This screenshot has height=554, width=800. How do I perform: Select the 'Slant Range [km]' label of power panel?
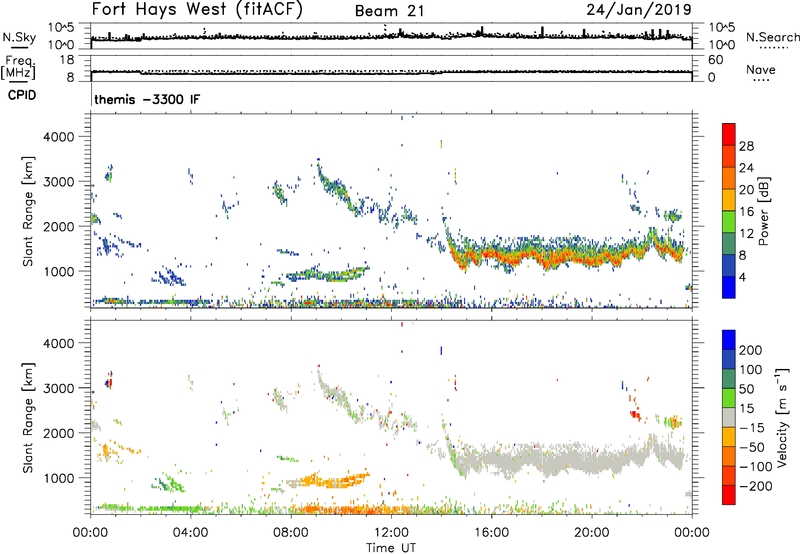point(28,211)
